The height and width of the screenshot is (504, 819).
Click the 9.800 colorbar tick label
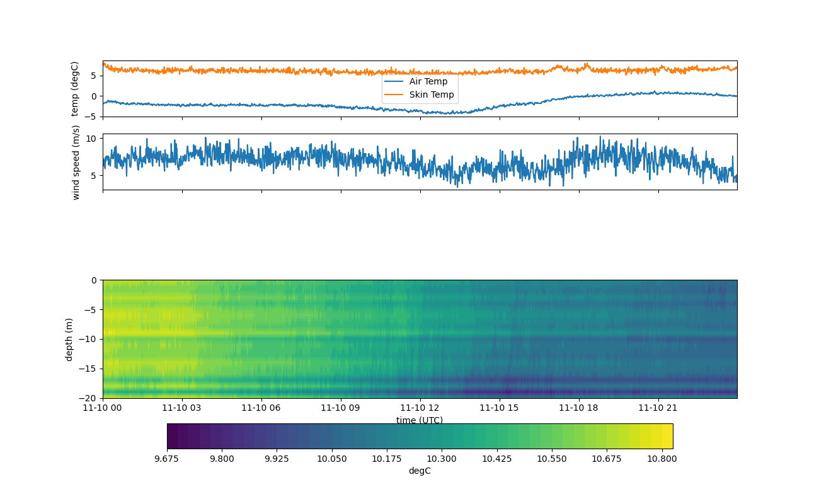coord(222,459)
